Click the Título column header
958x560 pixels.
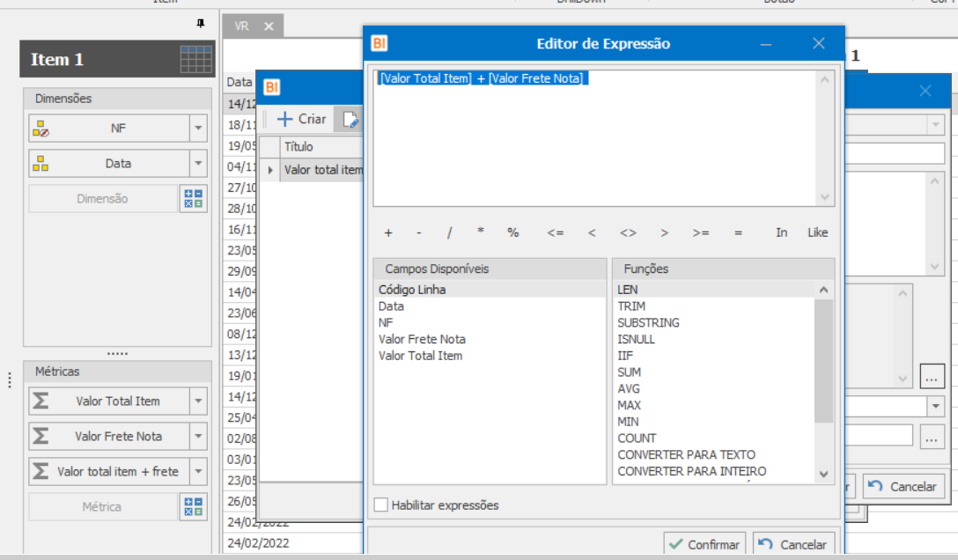click(322, 147)
